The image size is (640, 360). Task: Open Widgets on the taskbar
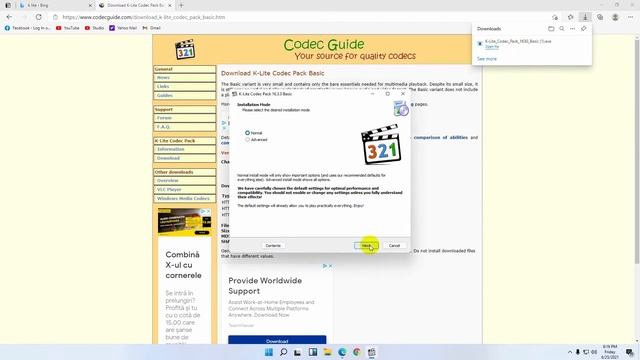coord(313,352)
